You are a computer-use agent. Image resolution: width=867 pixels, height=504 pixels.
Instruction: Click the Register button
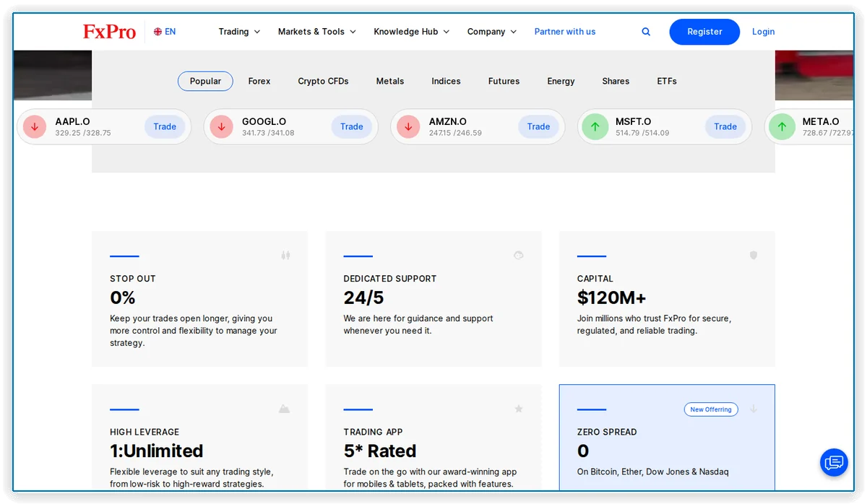(704, 32)
